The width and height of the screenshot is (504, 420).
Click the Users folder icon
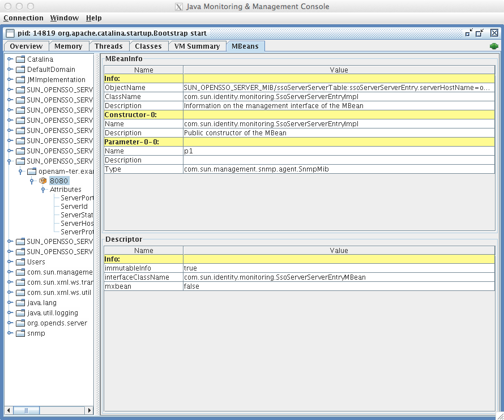pyautogui.click(x=19, y=262)
